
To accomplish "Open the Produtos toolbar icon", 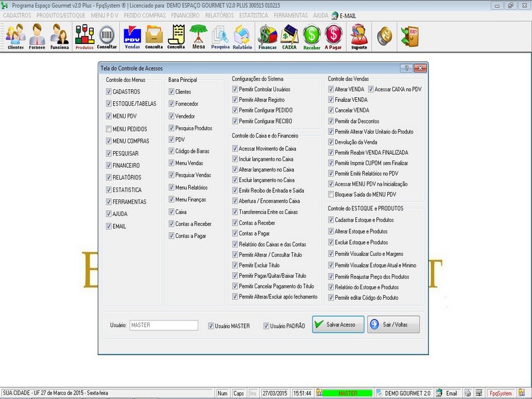I will (84, 37).
